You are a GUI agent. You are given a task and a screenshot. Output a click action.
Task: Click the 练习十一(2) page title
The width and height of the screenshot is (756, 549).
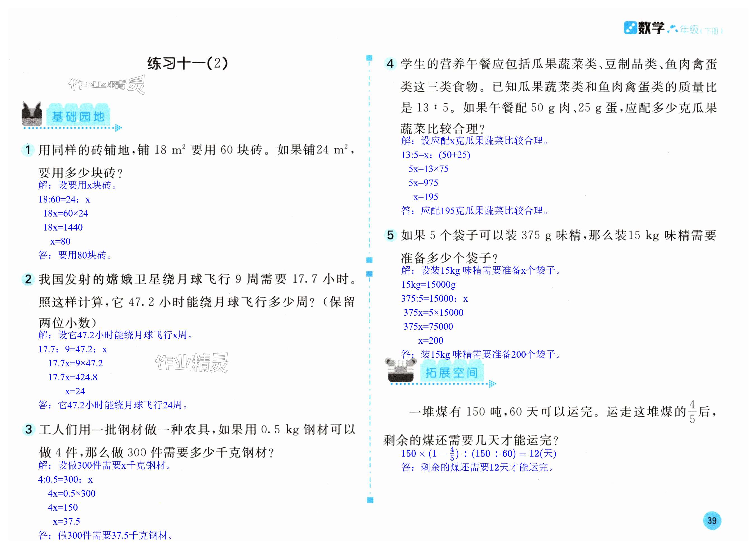188,63
